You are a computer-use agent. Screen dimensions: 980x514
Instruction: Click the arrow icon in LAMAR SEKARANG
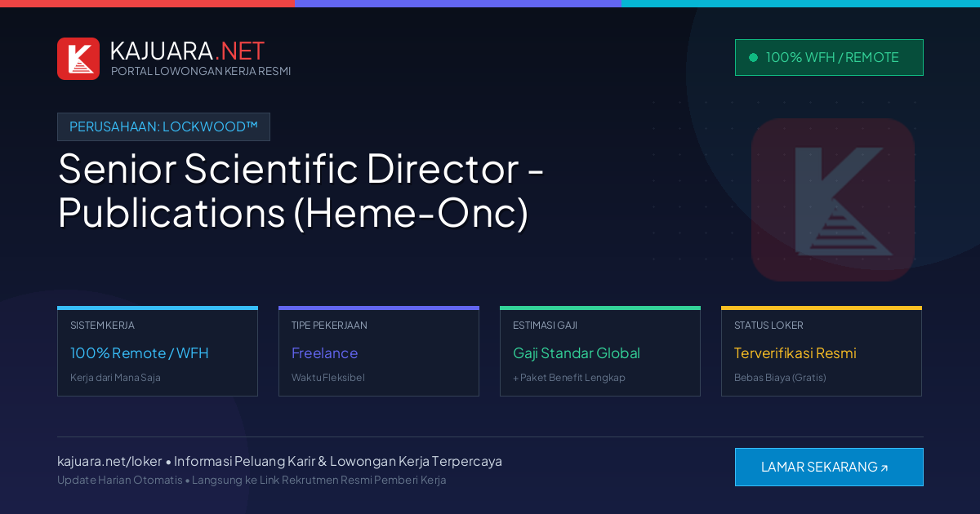coord(884,468)
